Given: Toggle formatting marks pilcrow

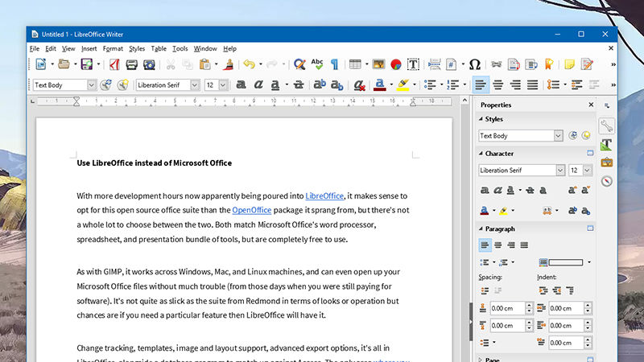Looking at the screenshot, I should (x=335, y=64).
